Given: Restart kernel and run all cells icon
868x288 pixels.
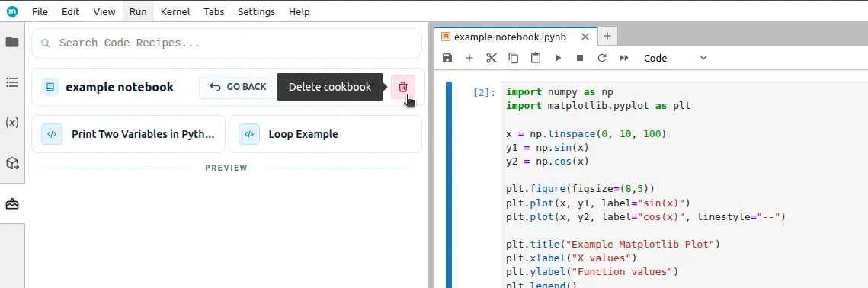Looking at the screenshot, I should pyautogui.click(x=624, y=58).
